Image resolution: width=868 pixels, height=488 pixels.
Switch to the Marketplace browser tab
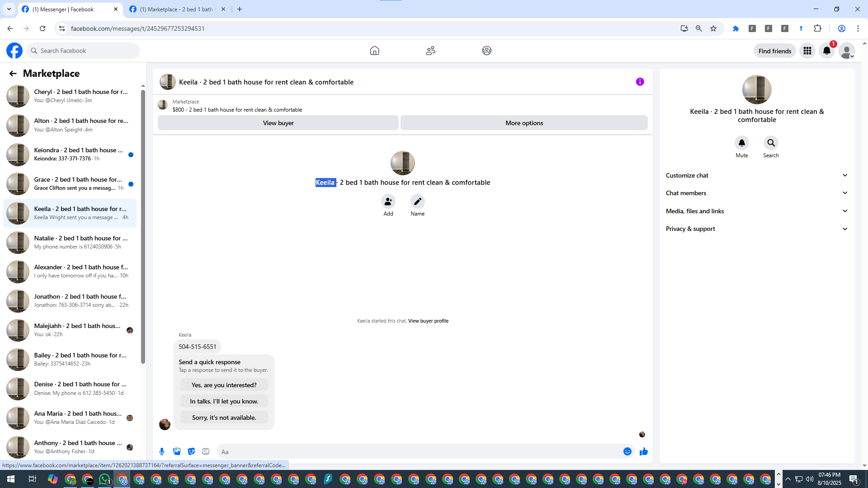pos(176,9)
